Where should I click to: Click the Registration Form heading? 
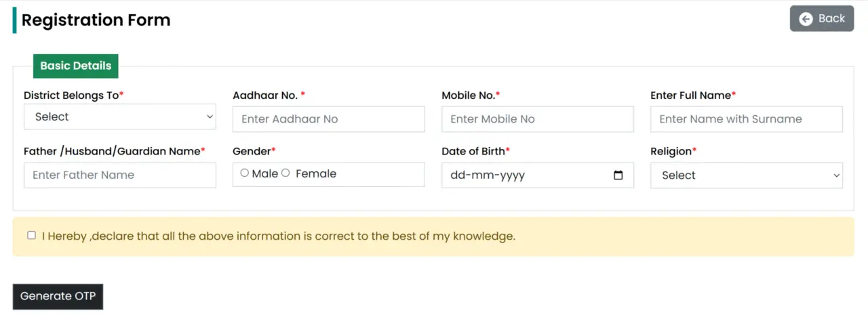coord(96,20)
